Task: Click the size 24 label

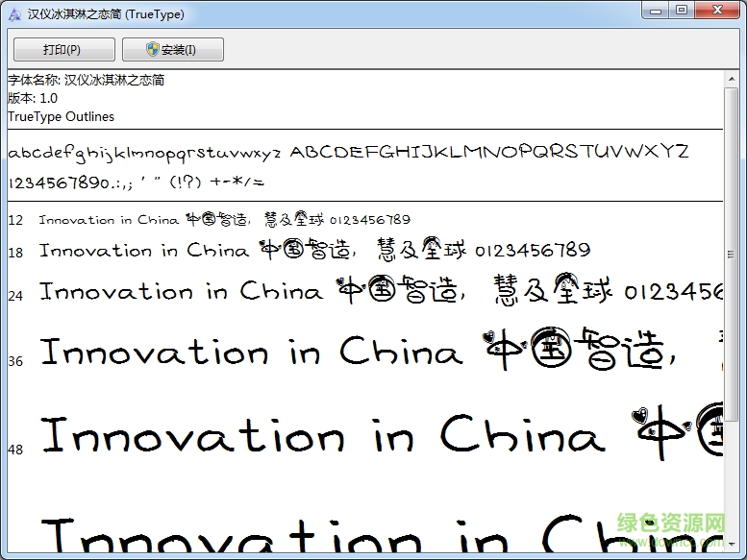Action: 15,296
